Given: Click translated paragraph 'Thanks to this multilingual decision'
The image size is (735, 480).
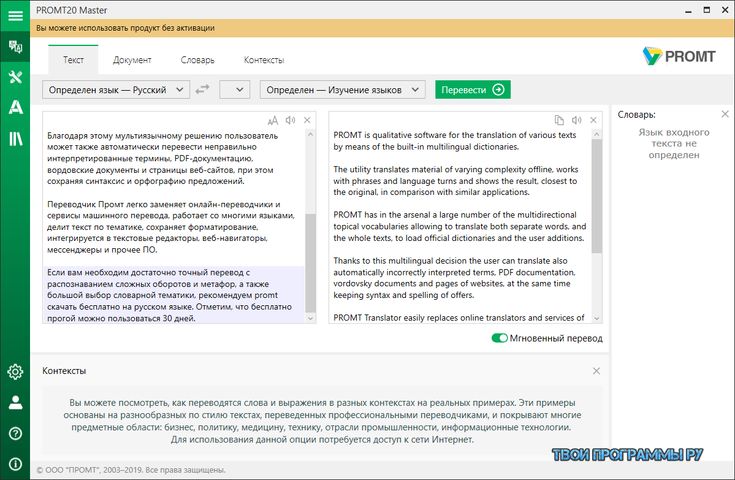Looking at the screenshot, I should [454, 278].
